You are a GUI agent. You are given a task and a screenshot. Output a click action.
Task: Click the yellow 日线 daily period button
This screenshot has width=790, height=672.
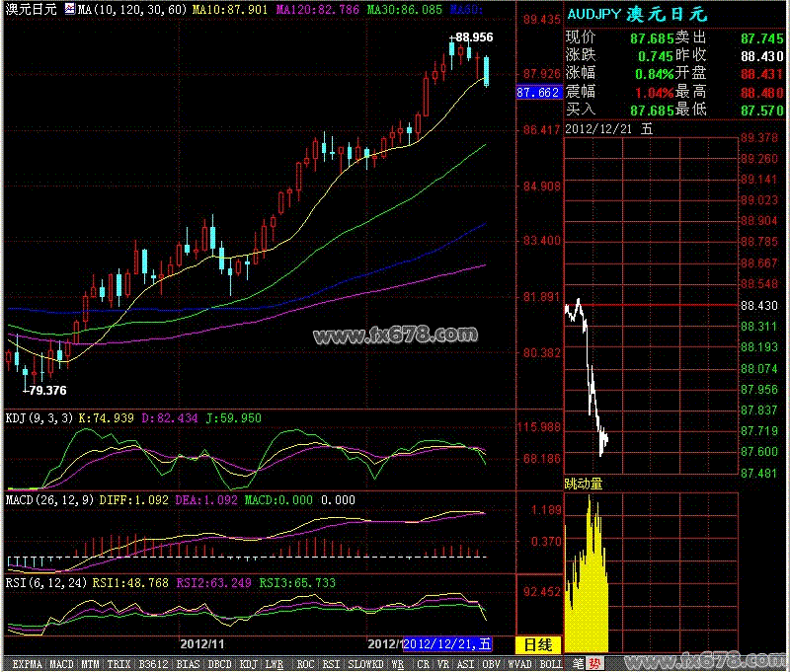click(538, 644)
